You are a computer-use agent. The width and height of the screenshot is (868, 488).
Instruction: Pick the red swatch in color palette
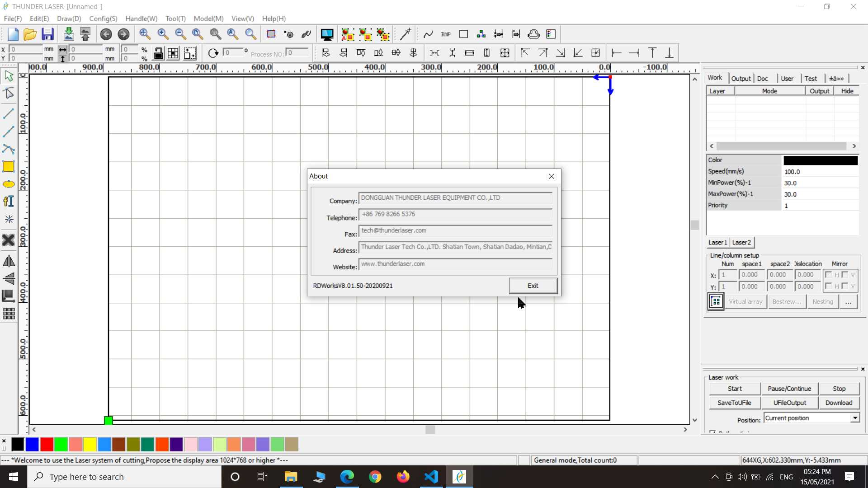click(47, 445)
